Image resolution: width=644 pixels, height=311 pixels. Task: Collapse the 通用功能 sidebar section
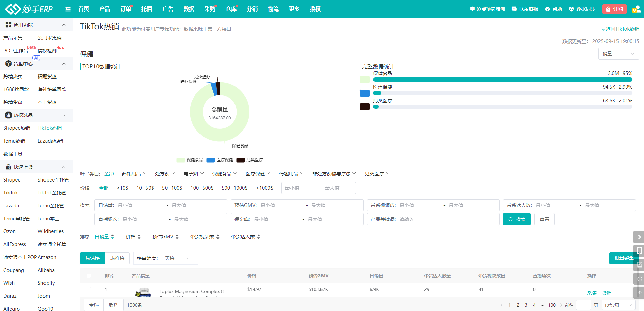pyautogui.click(x=64, y=25)
